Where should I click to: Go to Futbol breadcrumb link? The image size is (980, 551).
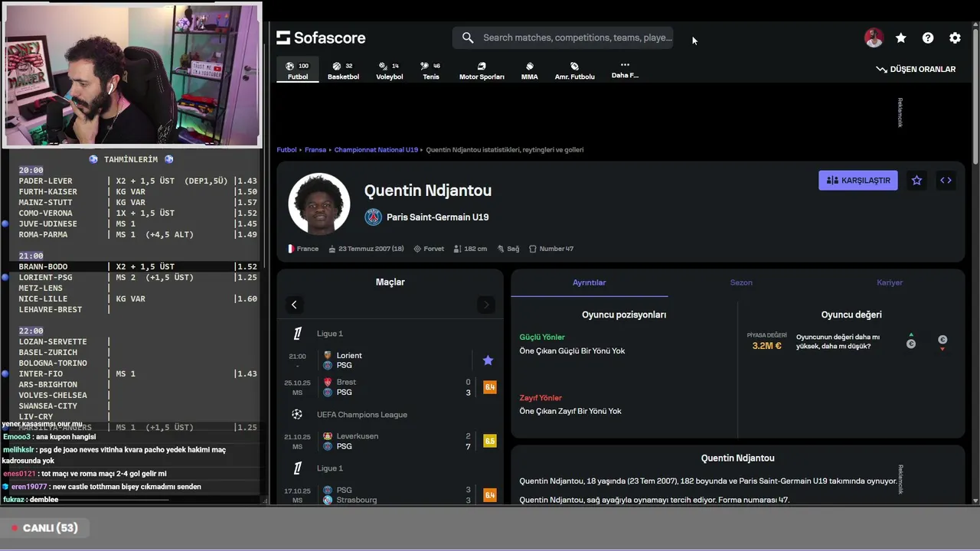(x=286, y=150)
